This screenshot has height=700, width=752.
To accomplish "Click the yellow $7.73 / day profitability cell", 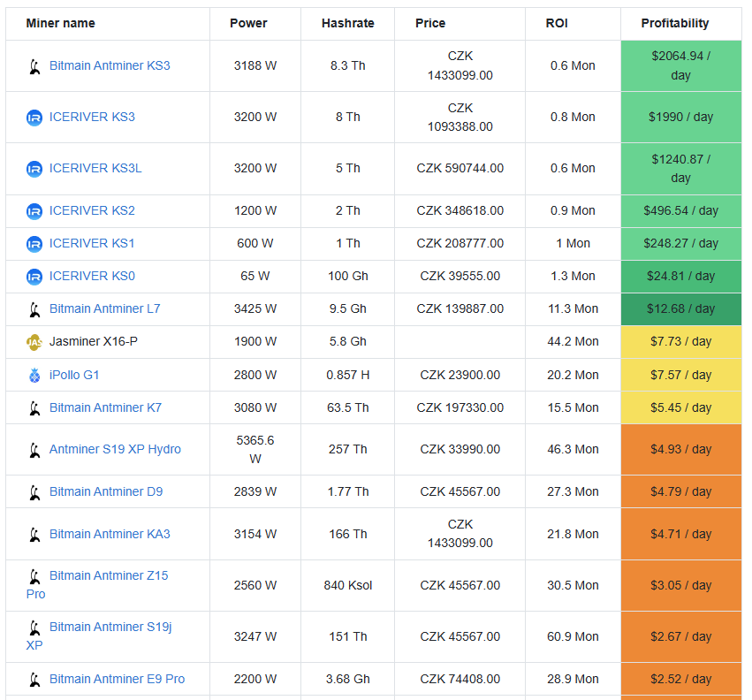I will click(680, 342).
